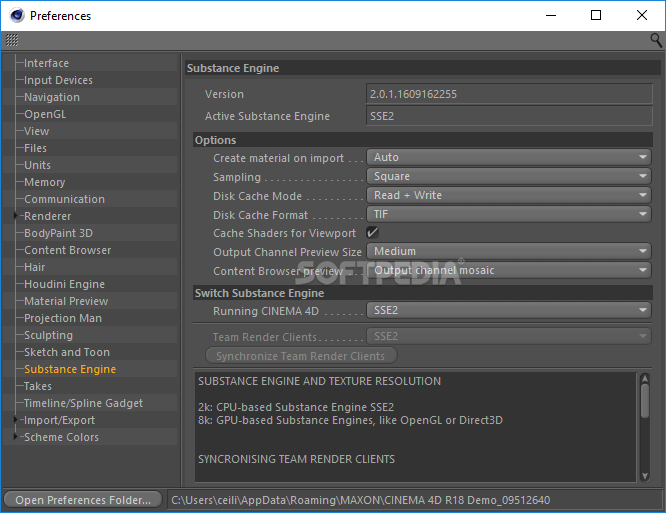This screenshot has width=666, height=513.
Task: Maximize the Preferences window
Action: coord(596,15)
